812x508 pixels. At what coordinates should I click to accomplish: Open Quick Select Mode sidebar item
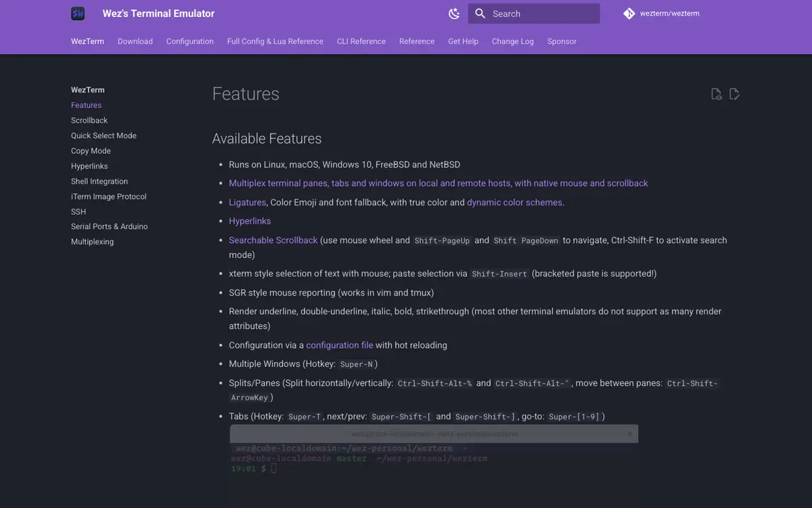[104, 135]
